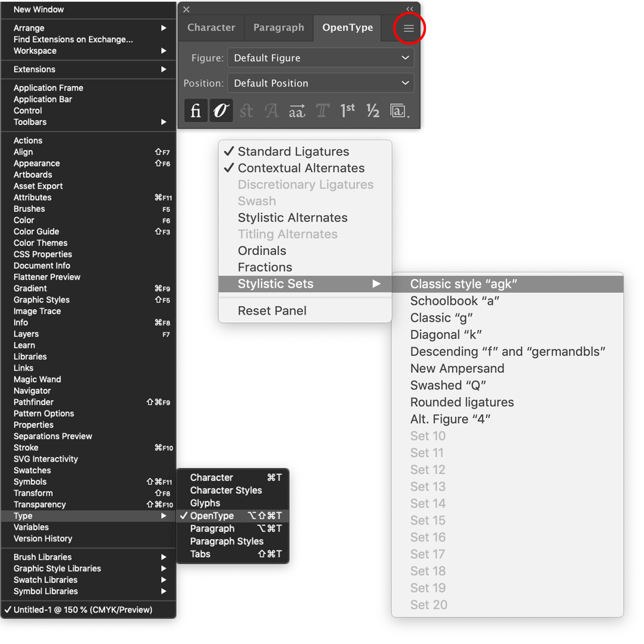The image size is (644, 644).
Task: Switch to the Character tab
Action: 211,28
